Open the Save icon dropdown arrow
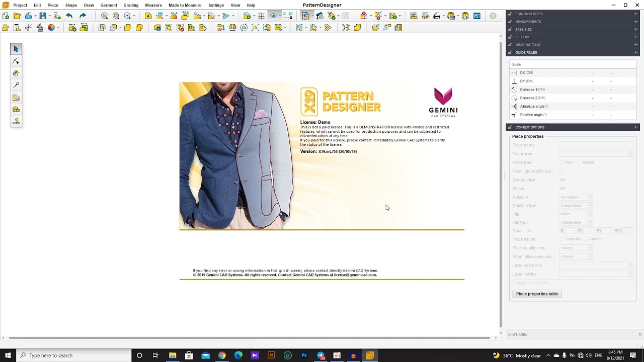Image resolution: width=644 pixels, height=362 pixels. 50,16
